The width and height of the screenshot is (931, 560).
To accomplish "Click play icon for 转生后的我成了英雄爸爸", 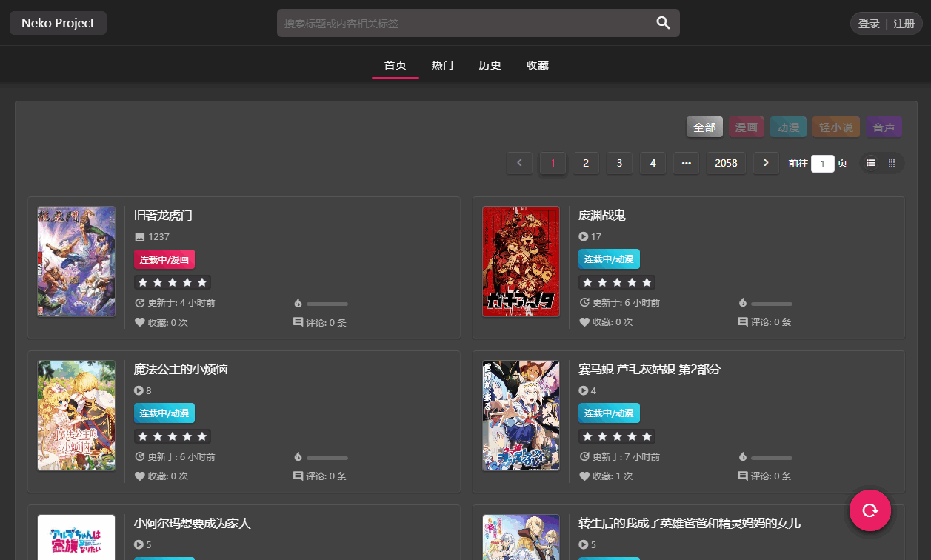I will coord(584,545).
